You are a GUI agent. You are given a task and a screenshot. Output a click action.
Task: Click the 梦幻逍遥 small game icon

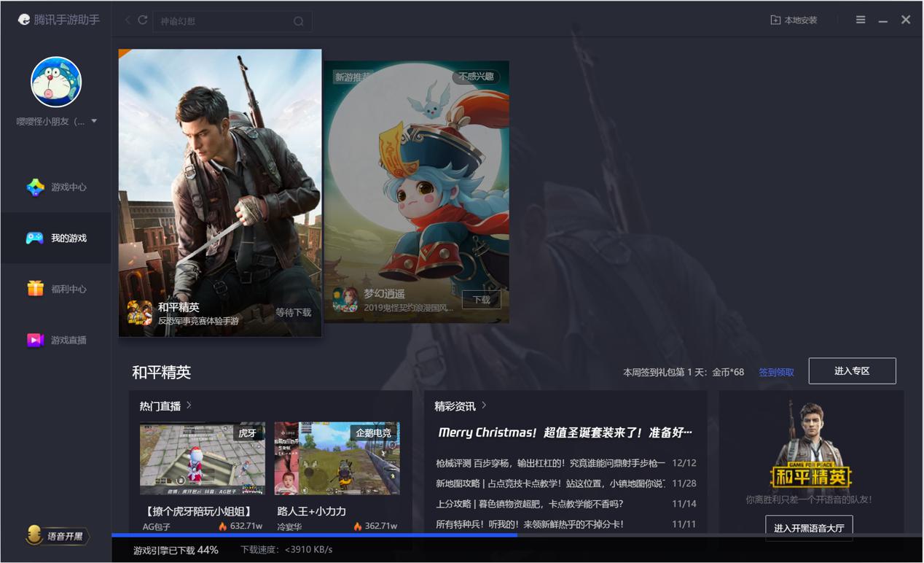[345, 299]
